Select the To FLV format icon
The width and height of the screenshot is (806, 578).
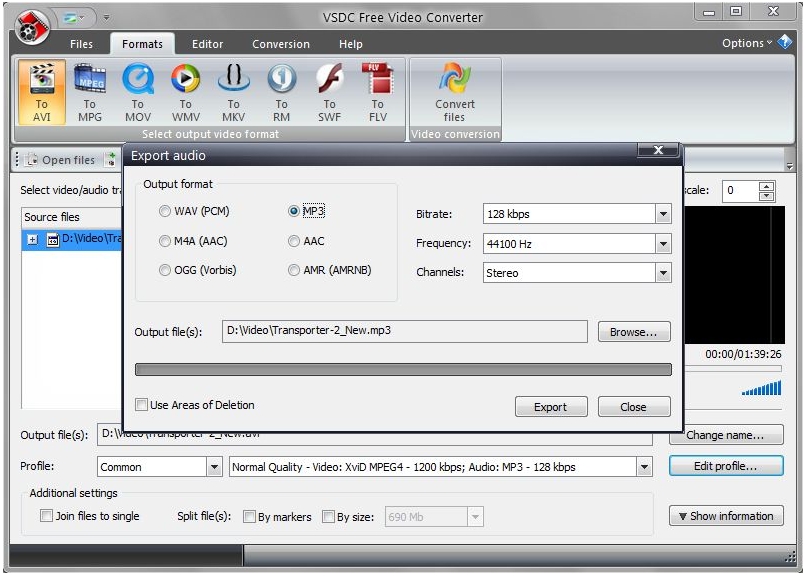[x=378, y=93]
